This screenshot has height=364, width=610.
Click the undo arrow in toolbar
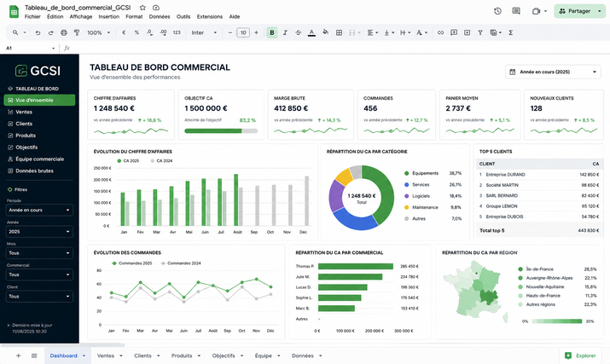38,32
